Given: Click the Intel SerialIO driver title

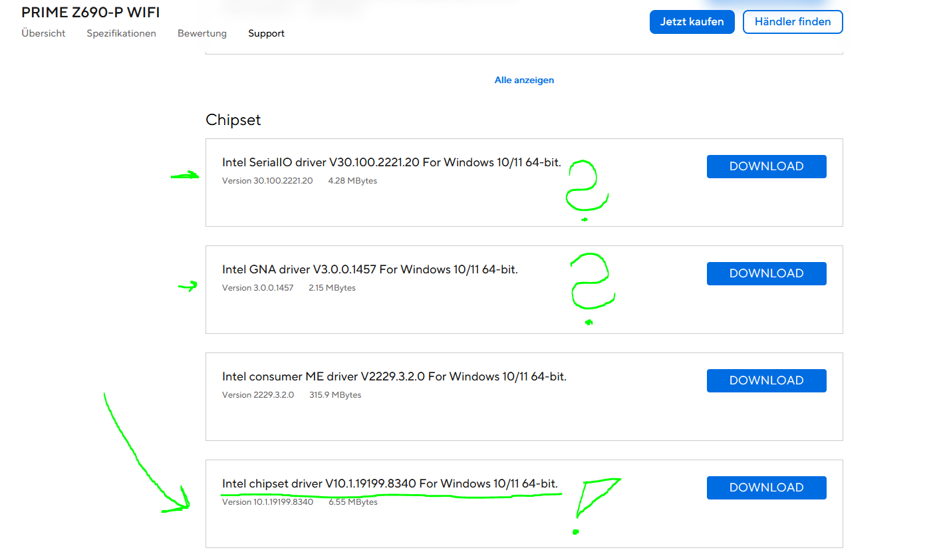Looking at the screenshot, I should (392, 162).
